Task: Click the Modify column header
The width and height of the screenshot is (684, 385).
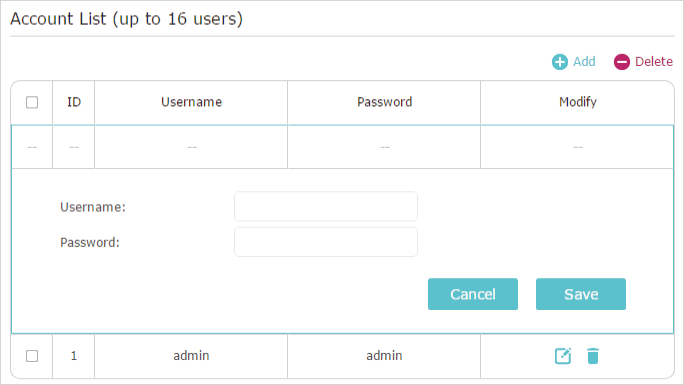Action: point(578,102)
